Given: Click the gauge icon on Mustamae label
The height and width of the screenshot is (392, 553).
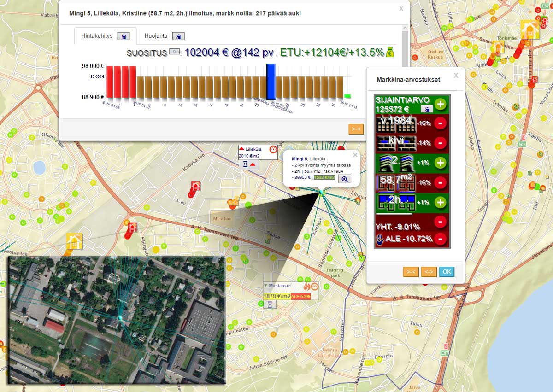Looking at the screenshot, I should click(x=314, y=286).
